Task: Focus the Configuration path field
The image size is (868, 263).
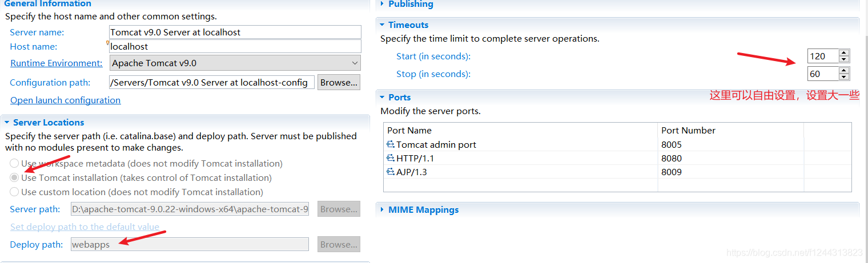Action: [211, 82]
